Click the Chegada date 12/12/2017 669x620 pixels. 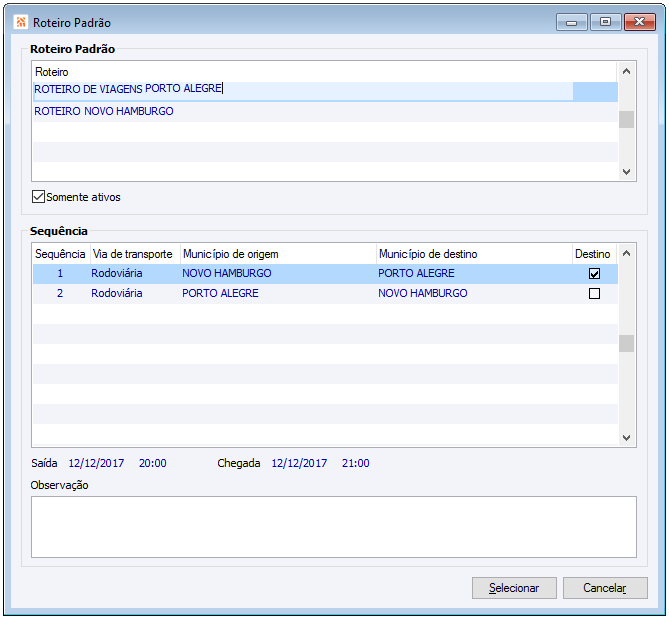tap(300, 463)
